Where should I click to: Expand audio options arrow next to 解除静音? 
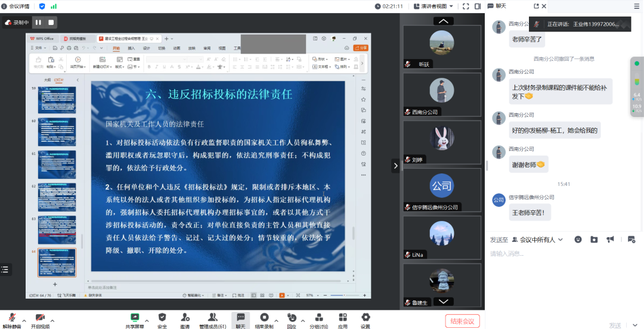[24, 321]
